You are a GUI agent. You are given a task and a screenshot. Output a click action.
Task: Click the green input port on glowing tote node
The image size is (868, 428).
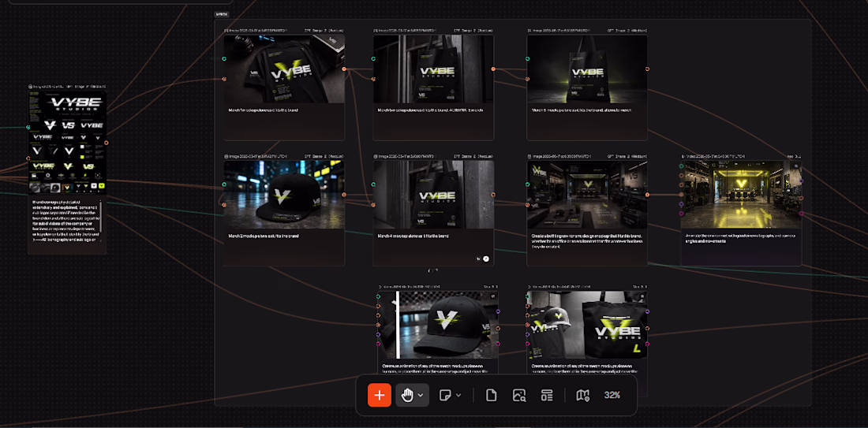[x=528, y=58]
